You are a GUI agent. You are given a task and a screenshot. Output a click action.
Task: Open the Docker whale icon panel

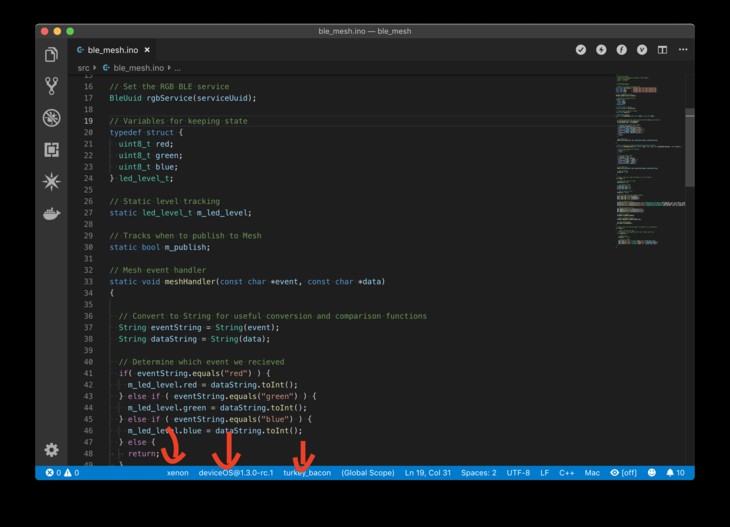pos(51,213)
